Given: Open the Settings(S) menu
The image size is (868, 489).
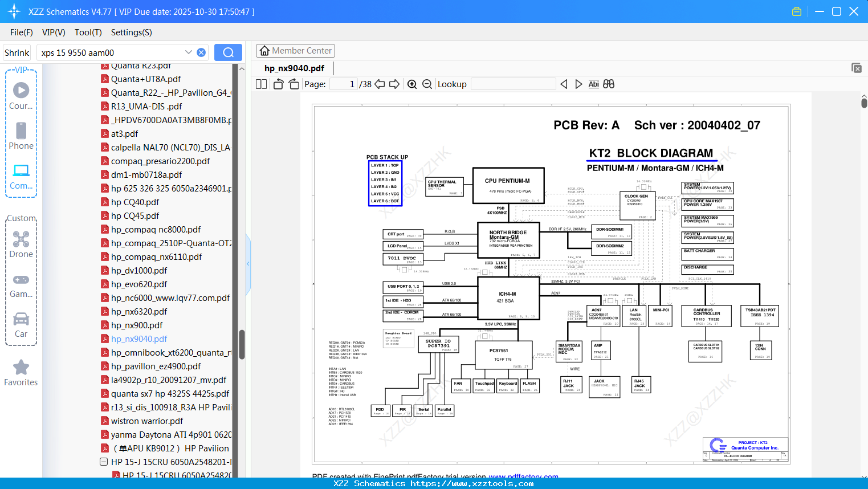Looking at the screenshot, I should (132, 32).
